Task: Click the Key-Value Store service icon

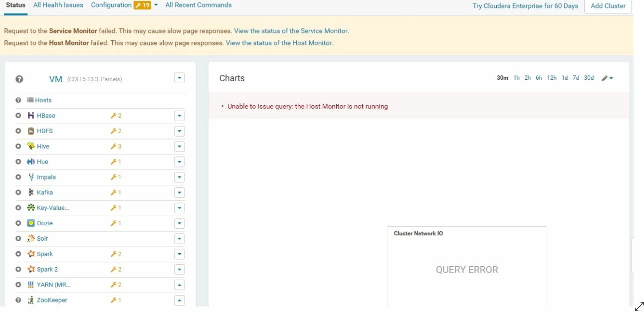Action: click(x=31, y=208)
